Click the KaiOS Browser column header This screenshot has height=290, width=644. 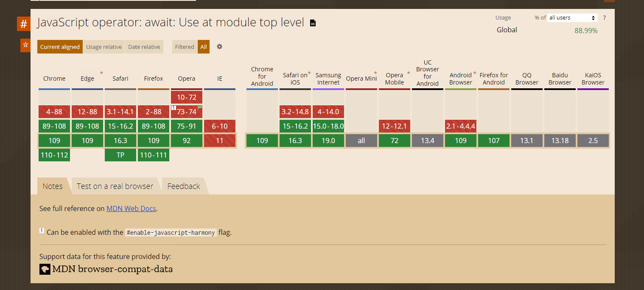point(593,79)
